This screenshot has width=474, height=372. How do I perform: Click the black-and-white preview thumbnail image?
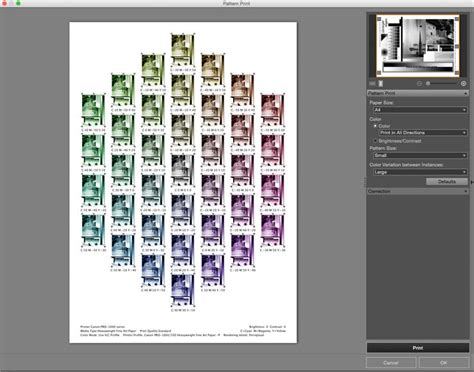tap(418, 46)
